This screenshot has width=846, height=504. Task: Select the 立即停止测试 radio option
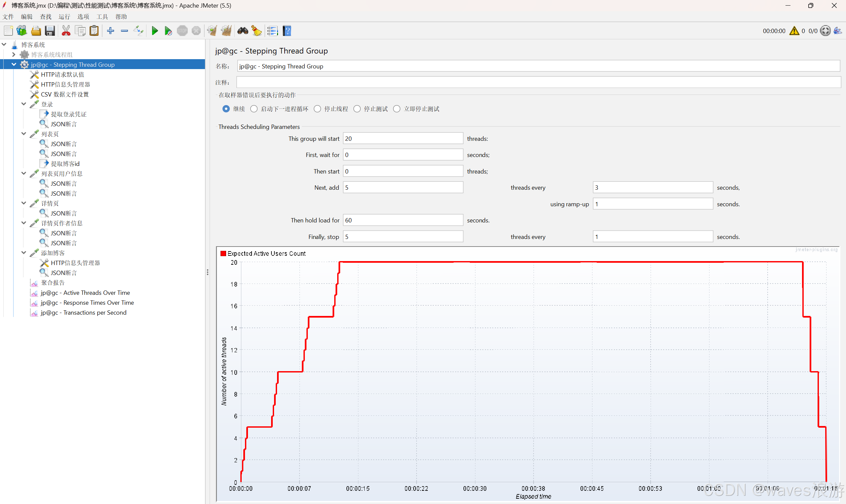point(397,109)
